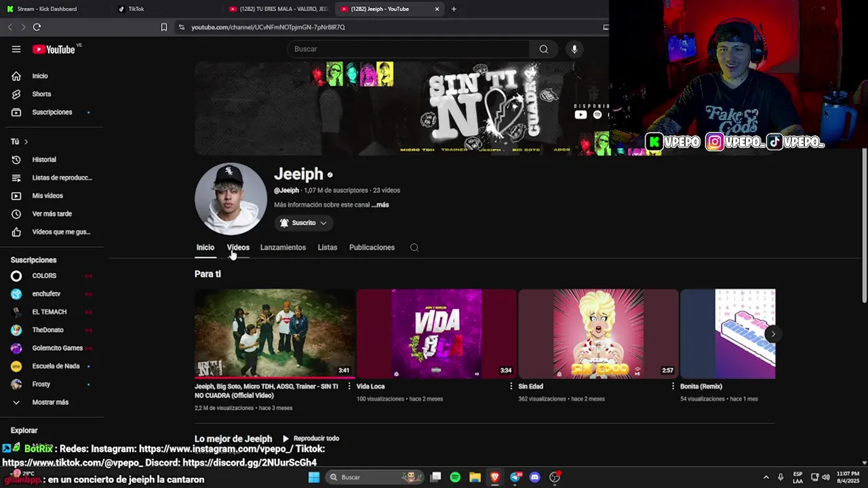Show more channel info with ...más
This screenshot has width=868, height=488.
pos(380,205)
